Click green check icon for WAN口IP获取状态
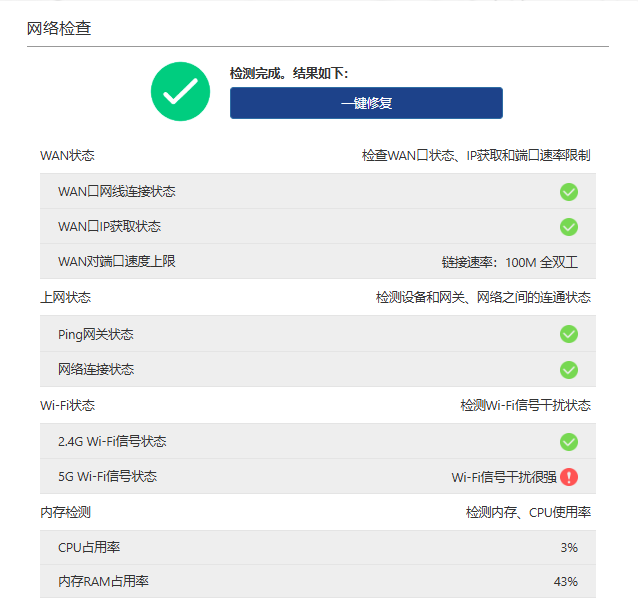 [568, 227]
